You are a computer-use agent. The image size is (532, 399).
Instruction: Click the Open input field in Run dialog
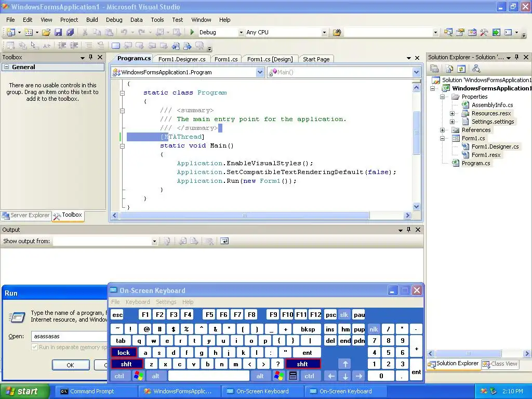[x=70, y=336]
